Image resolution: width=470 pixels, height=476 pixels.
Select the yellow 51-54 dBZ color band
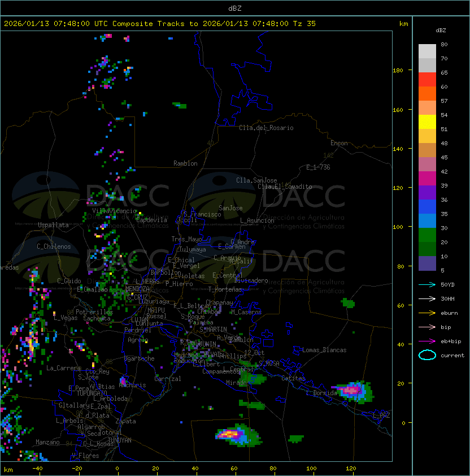427,122
